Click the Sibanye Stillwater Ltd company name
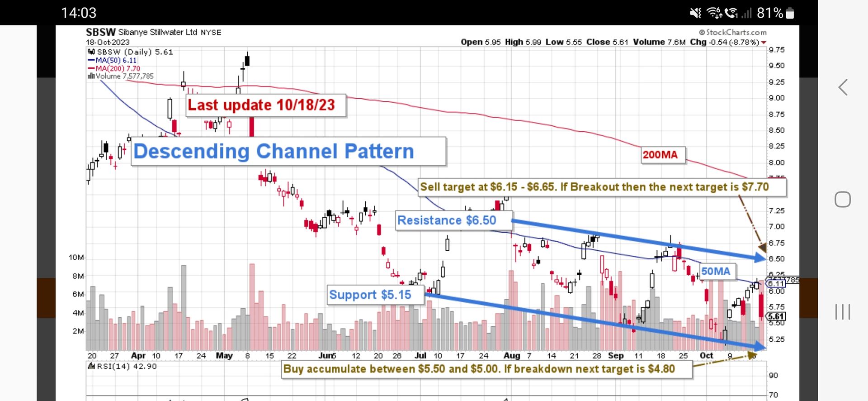The image size is (868, 401). coord(158,32)
